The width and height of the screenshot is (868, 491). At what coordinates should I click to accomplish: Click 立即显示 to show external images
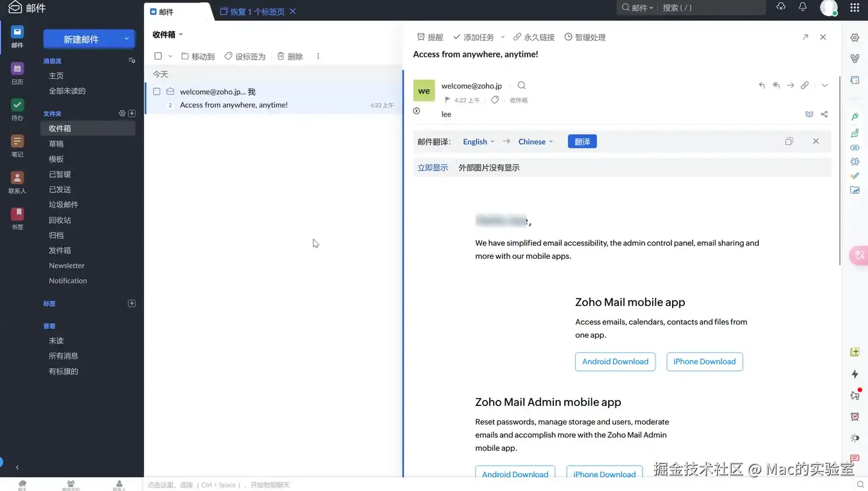[x=433, y=168]
